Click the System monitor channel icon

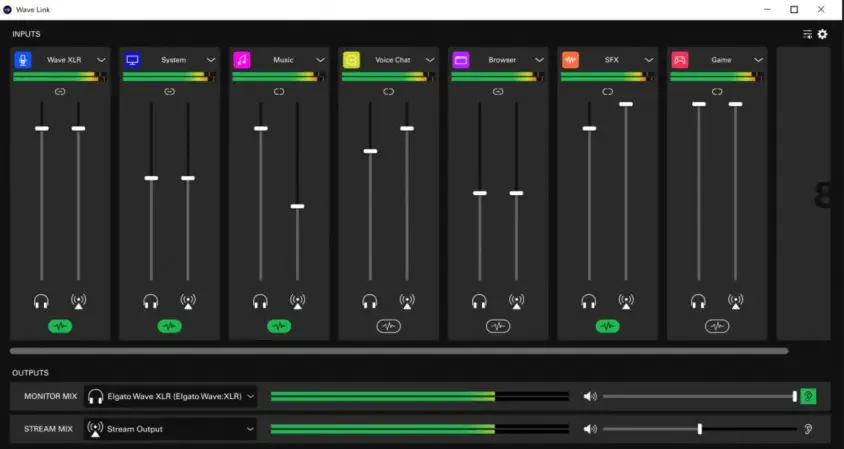coord(132,60)
